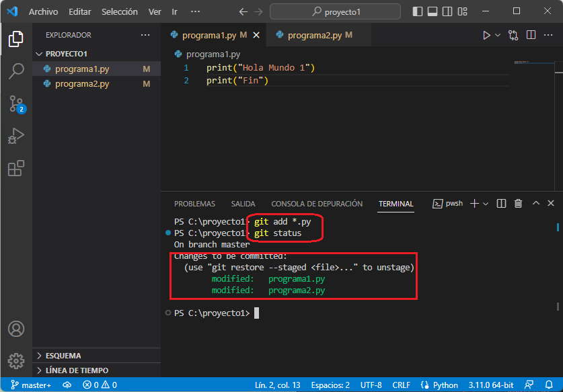Open the Explorer view in activity bar
563x392 pixels.
click(x=15, y=39)
